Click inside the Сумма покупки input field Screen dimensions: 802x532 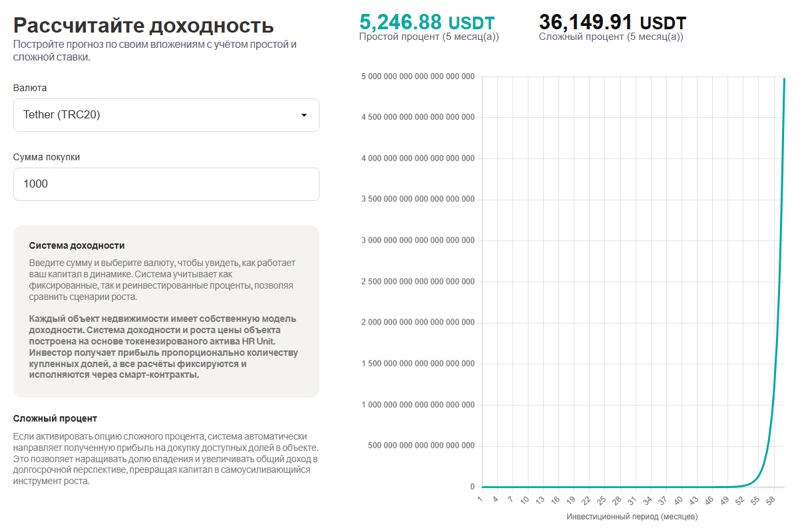pos(166,184)
